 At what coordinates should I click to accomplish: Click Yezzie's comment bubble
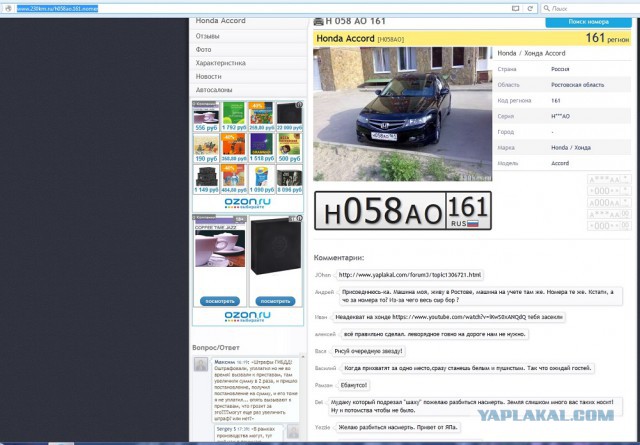(398, 427)
